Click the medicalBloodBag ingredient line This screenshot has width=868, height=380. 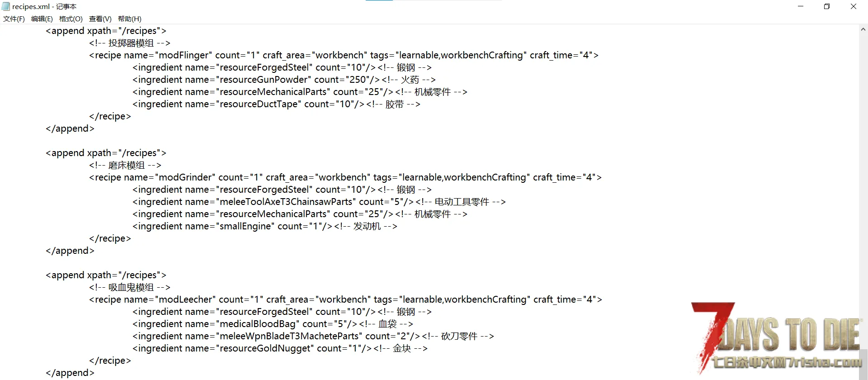(273, 324)
